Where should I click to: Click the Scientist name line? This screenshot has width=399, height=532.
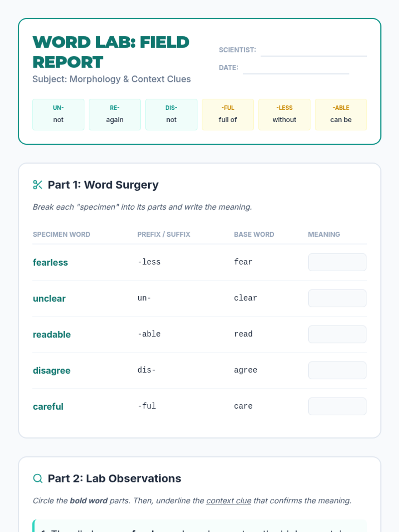coord(314,52)
